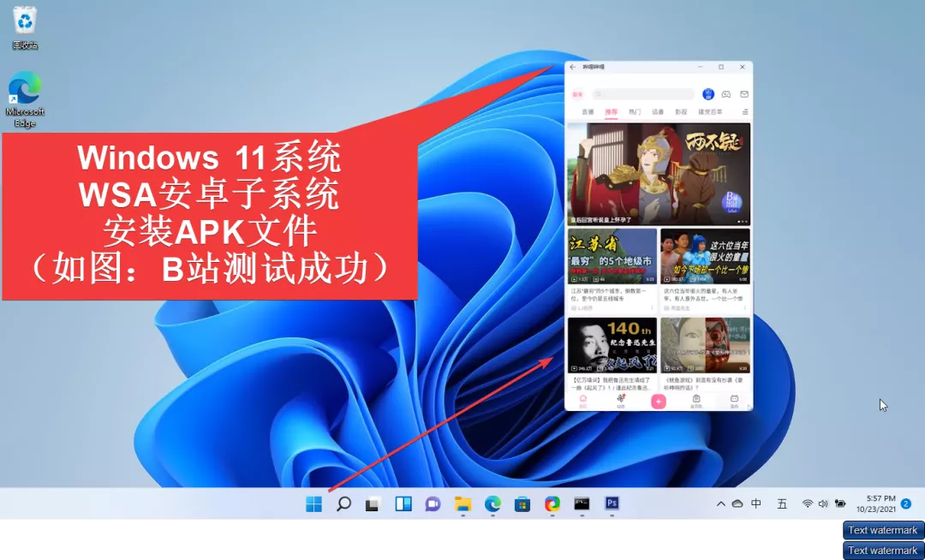The width and height of the screenshot is (925, 560).
Task: Go to Bilibili home bottom tab
Action: (583, 402)
